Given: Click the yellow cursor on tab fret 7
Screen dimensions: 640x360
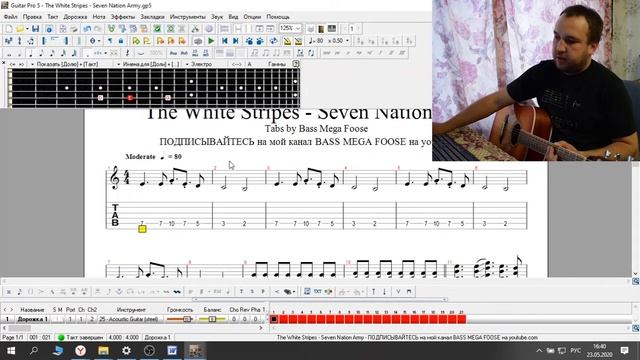Looking at the screenshot, I should (x=142, y=229).
